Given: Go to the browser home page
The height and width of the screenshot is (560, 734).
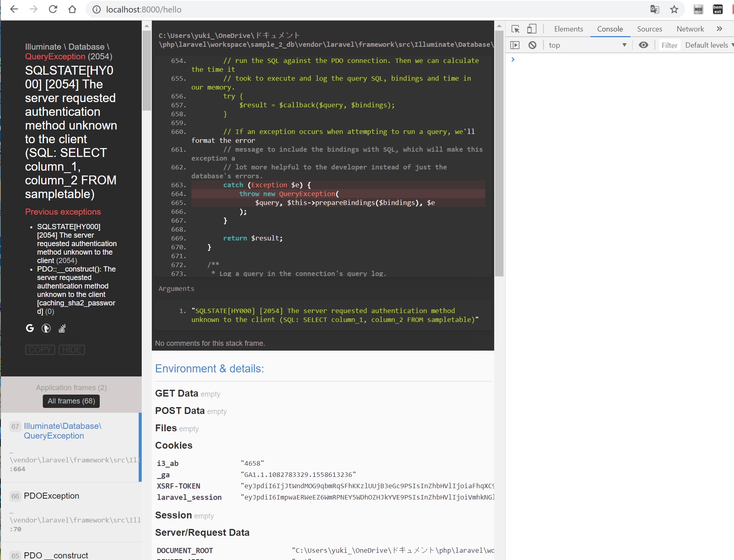Looking at the screenshot, I should point(72,9).
